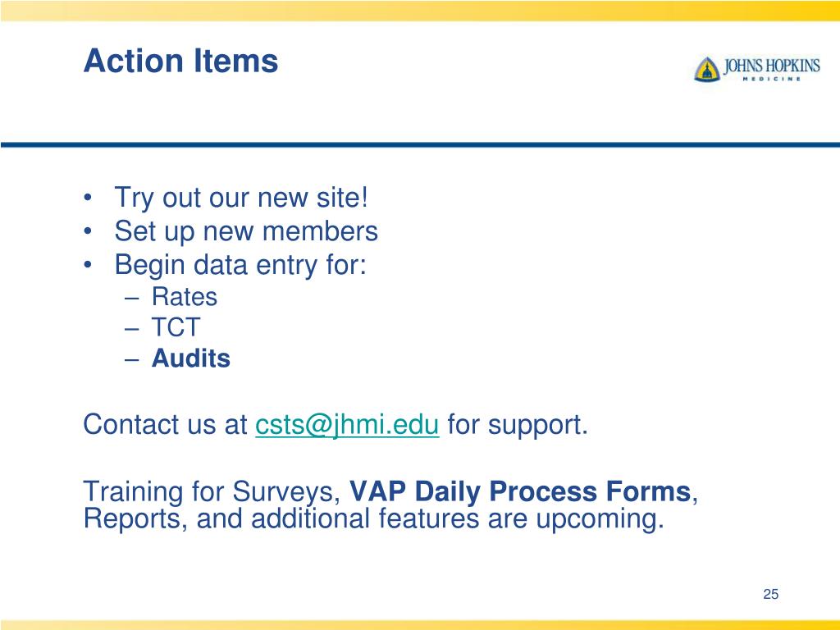Select the Set up new members bullet
840x630 pixels.
point(246,231)
